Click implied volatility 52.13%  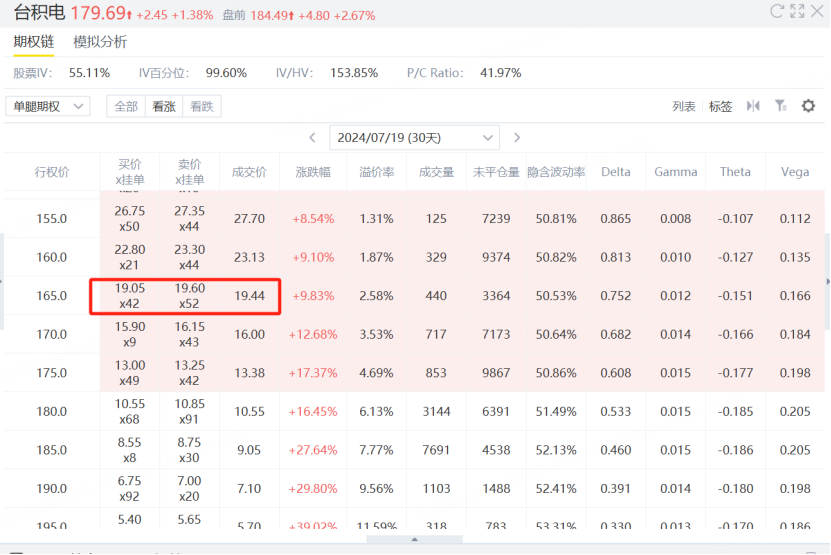tap(556, 450)
